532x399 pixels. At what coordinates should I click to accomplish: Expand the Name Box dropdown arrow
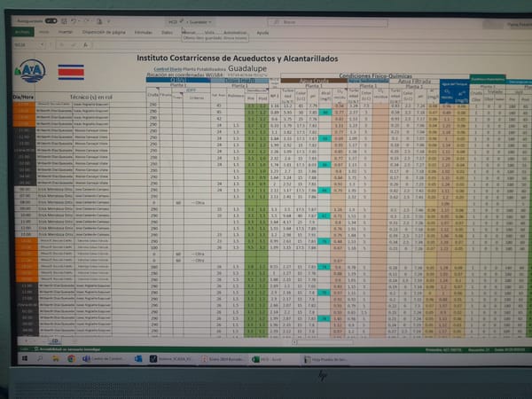pyautogui.click(x=42, y=44)
